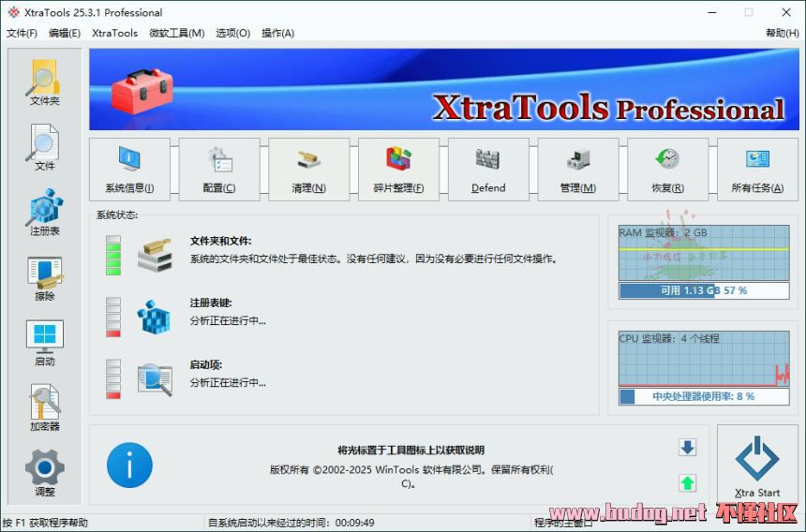Open the 微软工具(M) menu
The height and width of the screenshot is (532, 806).
point(176,33)
